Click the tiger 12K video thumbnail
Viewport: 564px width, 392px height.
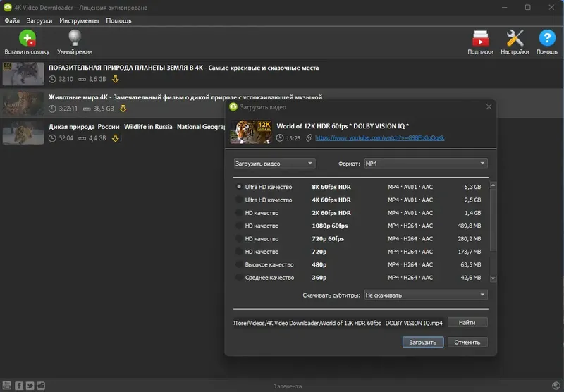pos(251,132)
